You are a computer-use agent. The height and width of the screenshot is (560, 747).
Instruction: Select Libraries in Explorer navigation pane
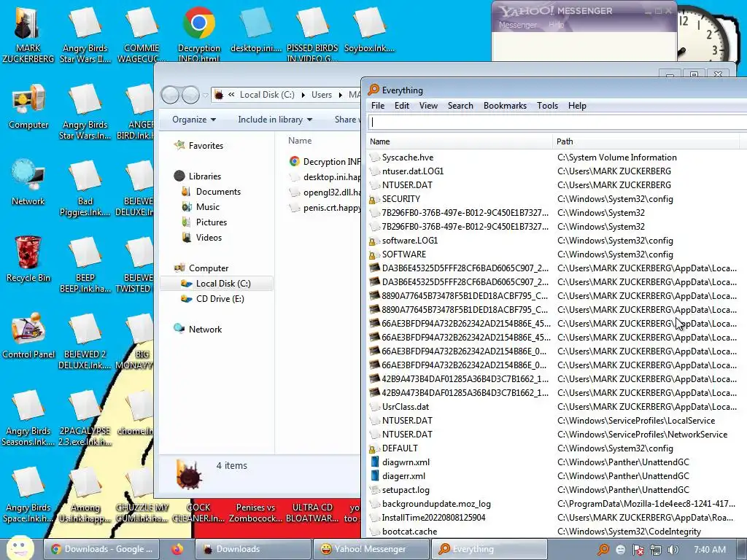click(x=204, y=176)
